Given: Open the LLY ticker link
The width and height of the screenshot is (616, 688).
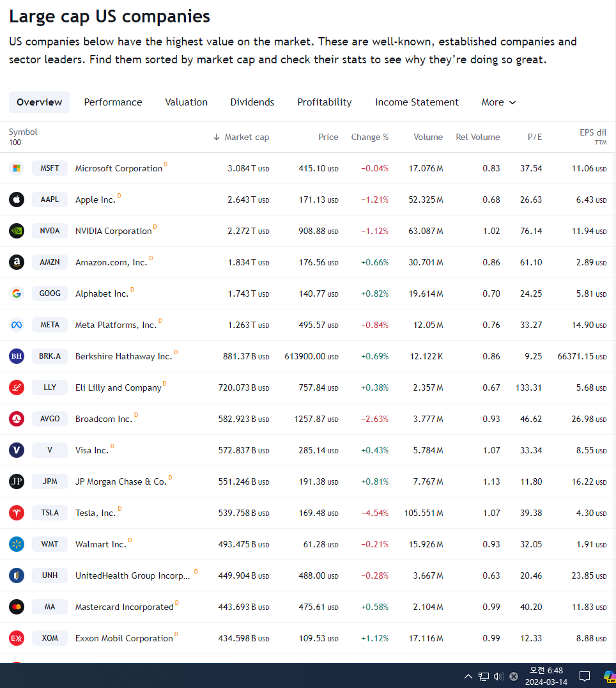Looking at the screenshot, I should pyautogui.click(x=50, y=387).
